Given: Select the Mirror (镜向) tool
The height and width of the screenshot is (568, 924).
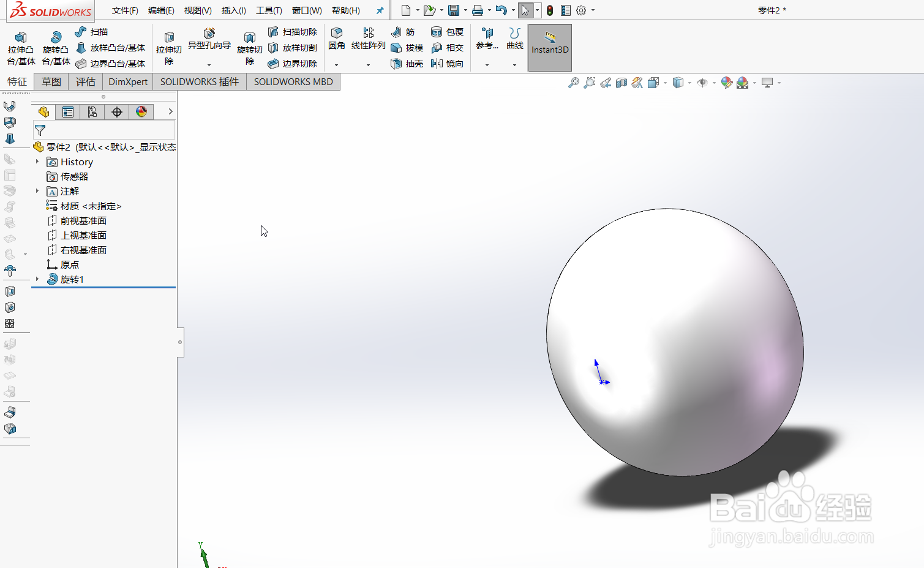Looking at the screenshot, I should 448,64.
